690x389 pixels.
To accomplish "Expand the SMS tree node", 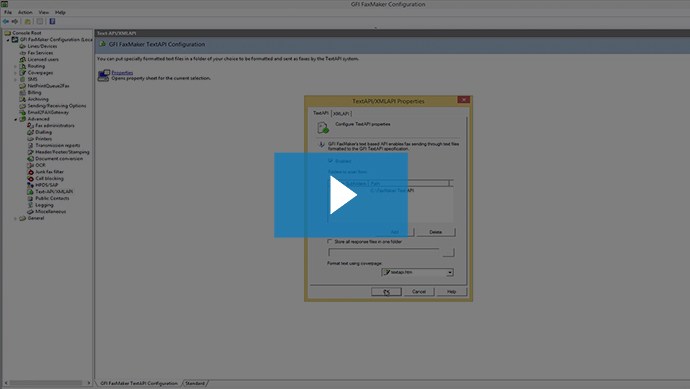I will 15,79.
